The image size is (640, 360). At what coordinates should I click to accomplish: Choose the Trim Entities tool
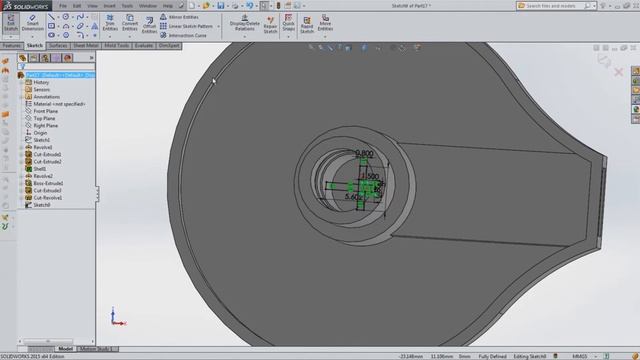click(x=110, y=23)
